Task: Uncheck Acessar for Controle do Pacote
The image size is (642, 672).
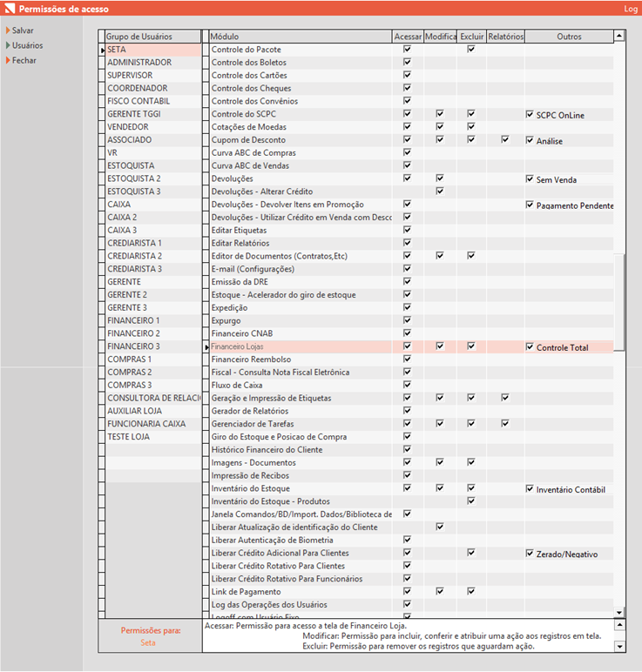Action: (x=407, y=49)
